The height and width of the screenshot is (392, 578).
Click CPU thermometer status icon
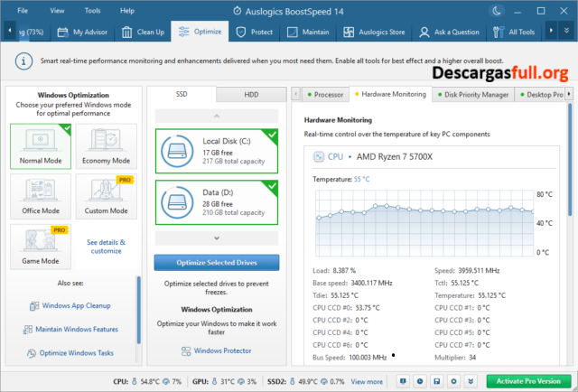point(135,381)
